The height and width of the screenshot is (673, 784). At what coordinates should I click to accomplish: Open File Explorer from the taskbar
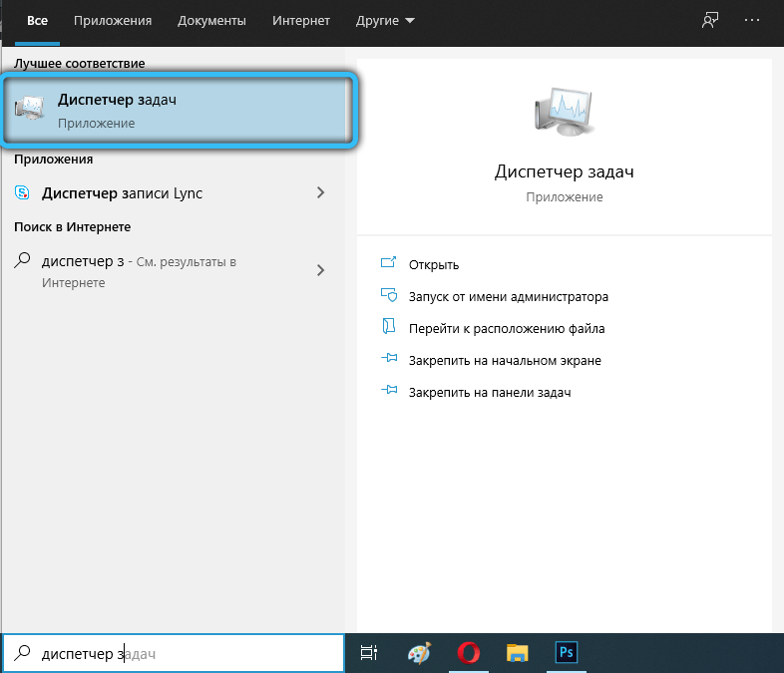[518, 653]
